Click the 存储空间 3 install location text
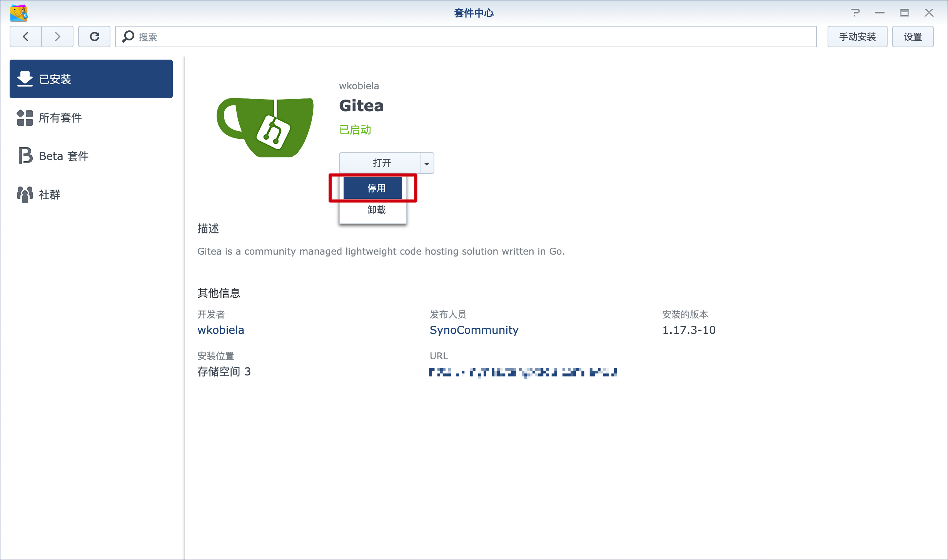 pos(224,372)
